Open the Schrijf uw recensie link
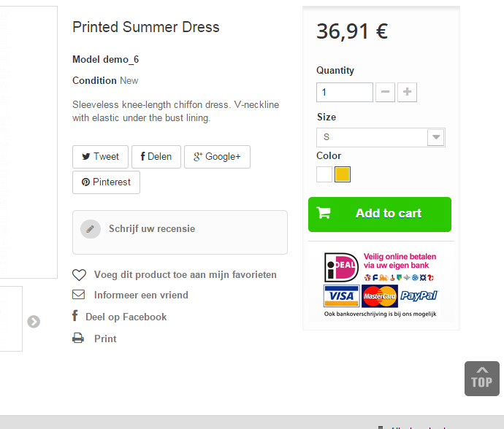The width and height of the screenshot is (504, 429). (152, 229)
